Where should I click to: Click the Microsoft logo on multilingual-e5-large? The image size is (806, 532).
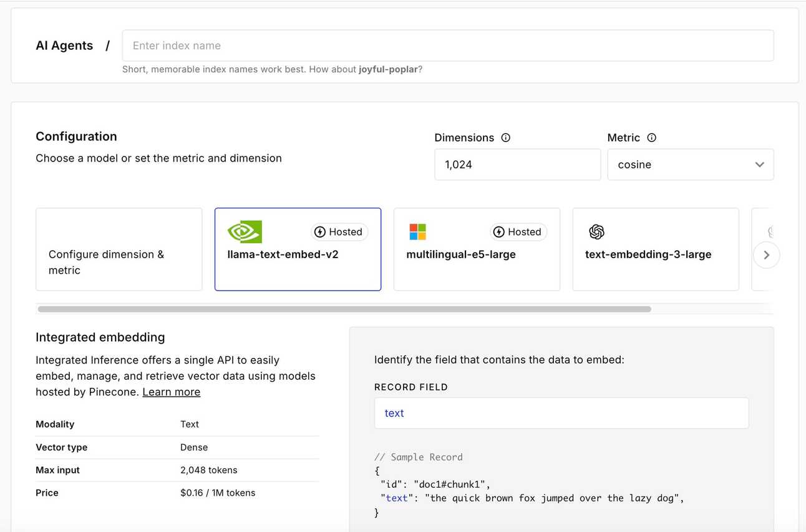point(417,232)
